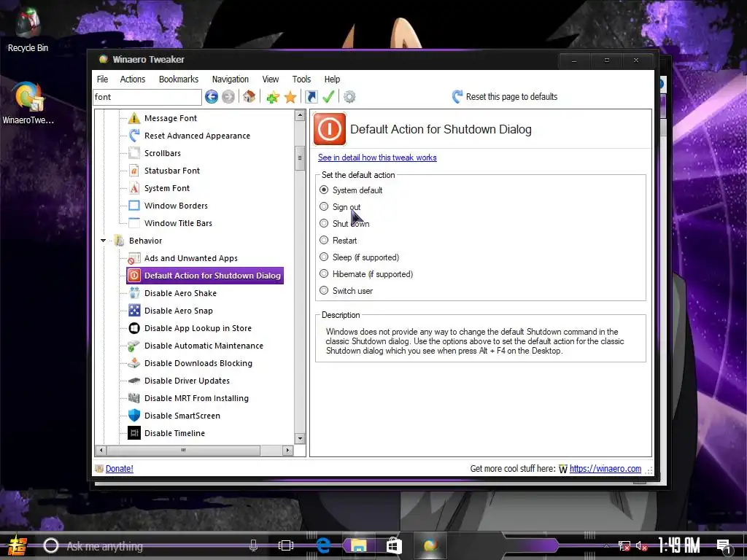Image resolution: width=747 pixels, height=560 pixels.
Task: Open the Help menu
Action: [x=332, y=79]
